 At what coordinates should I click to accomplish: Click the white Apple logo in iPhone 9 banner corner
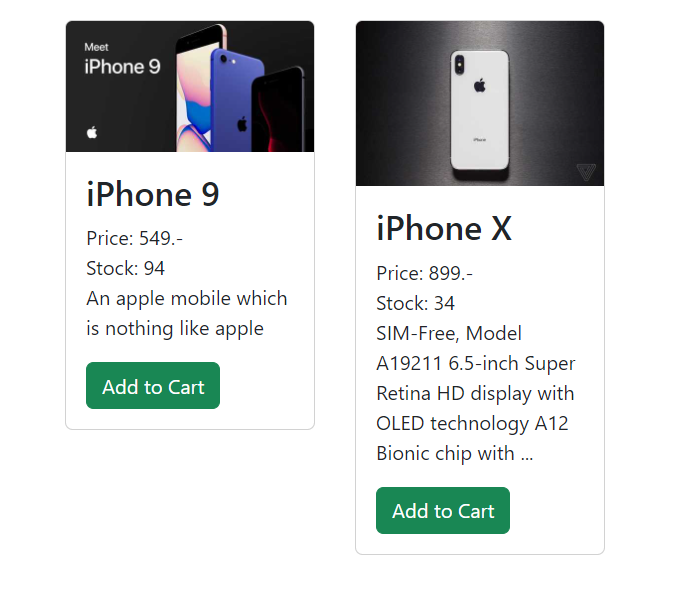pos(92,133)
